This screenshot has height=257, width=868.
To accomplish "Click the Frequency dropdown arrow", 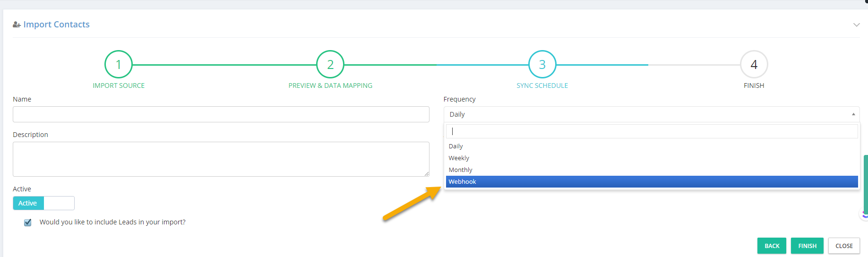I will point(853,114).
